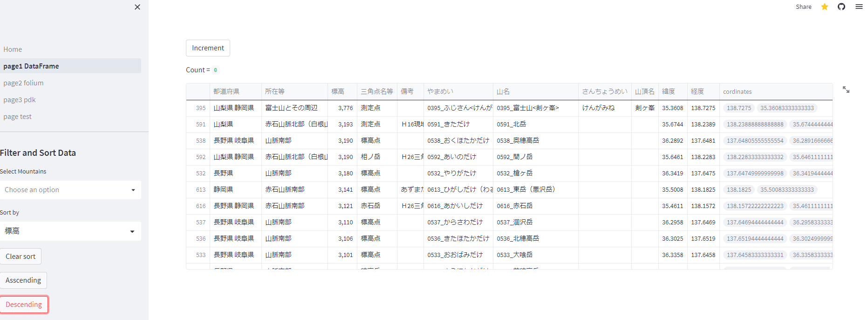Open page1 DataFrame in sidebar

70,66
